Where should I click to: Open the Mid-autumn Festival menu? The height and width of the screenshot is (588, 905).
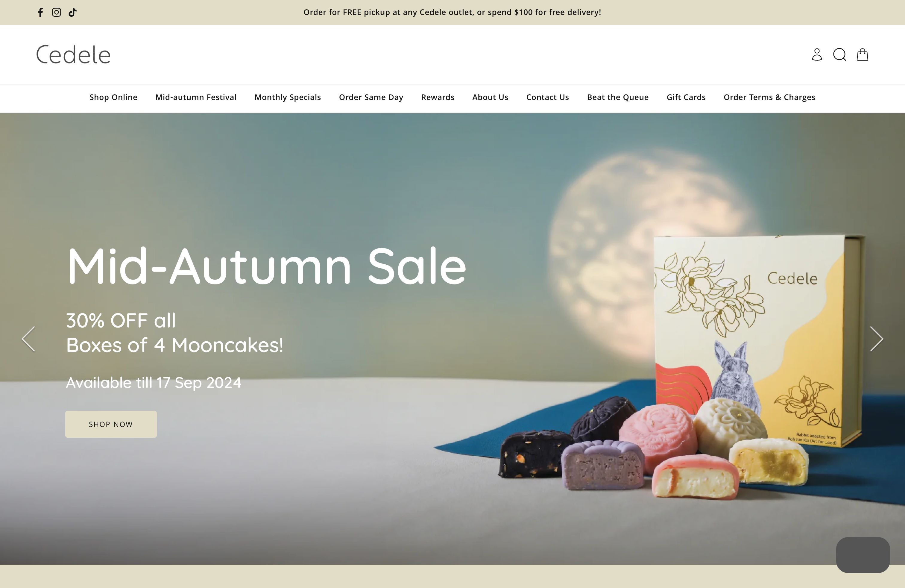(196, 97)
